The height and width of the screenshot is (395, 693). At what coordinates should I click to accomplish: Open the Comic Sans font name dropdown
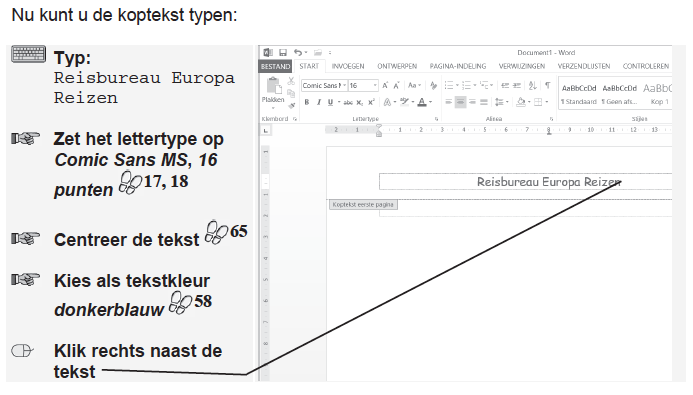[345, 85]
